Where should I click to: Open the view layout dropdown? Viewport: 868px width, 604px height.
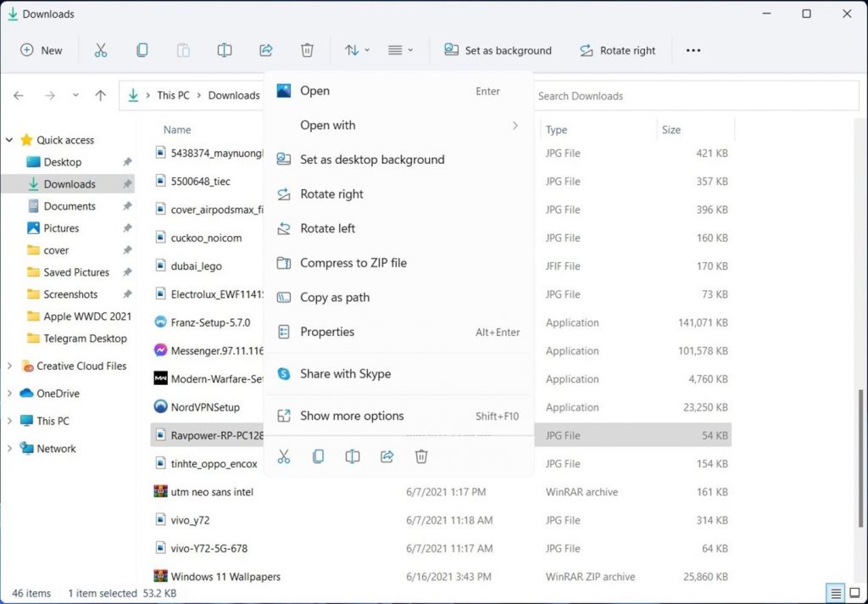point(399,50)
